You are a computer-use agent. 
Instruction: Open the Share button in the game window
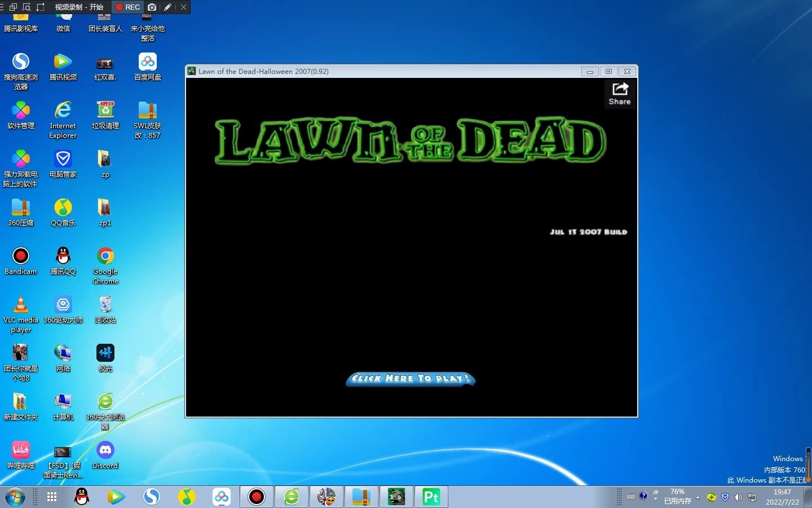619,94
